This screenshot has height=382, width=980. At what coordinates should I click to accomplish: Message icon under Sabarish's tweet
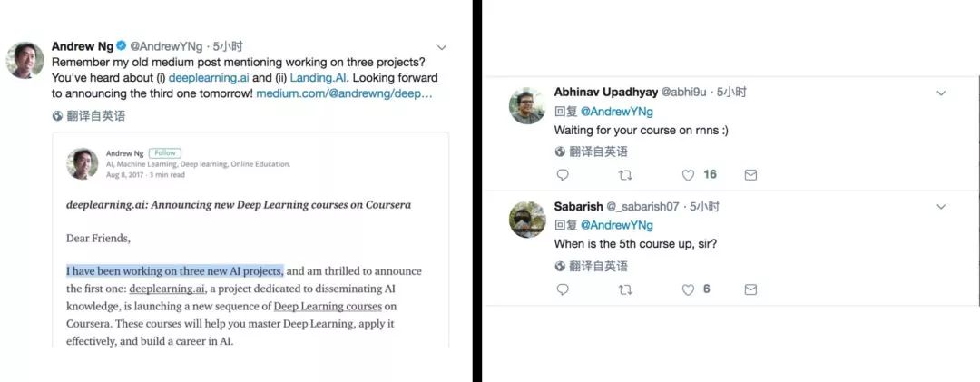750,289
